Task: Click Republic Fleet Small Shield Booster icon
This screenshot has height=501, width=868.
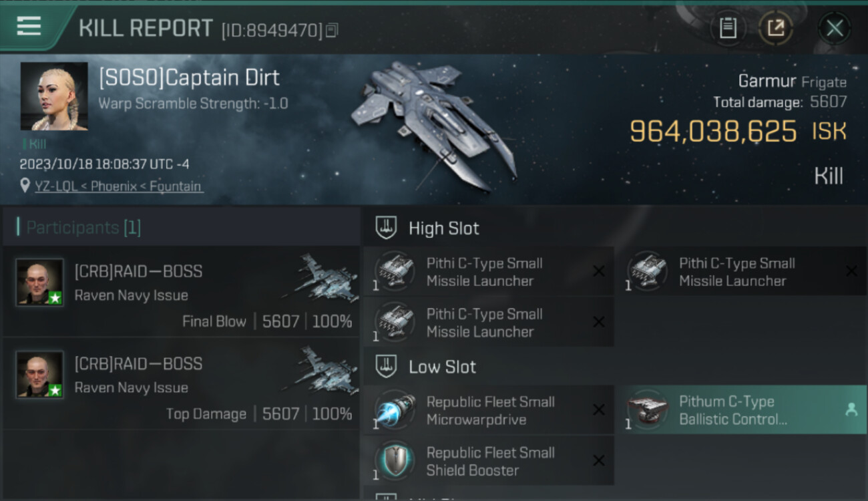Action: [x=393, y=460]
